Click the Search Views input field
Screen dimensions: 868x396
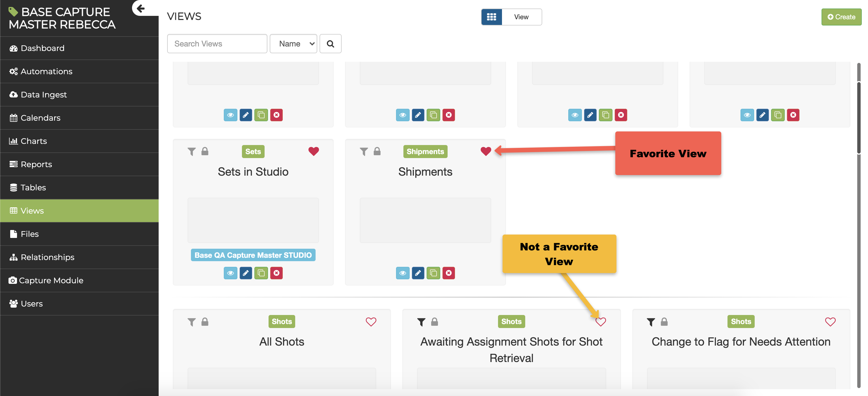[217, 44]
